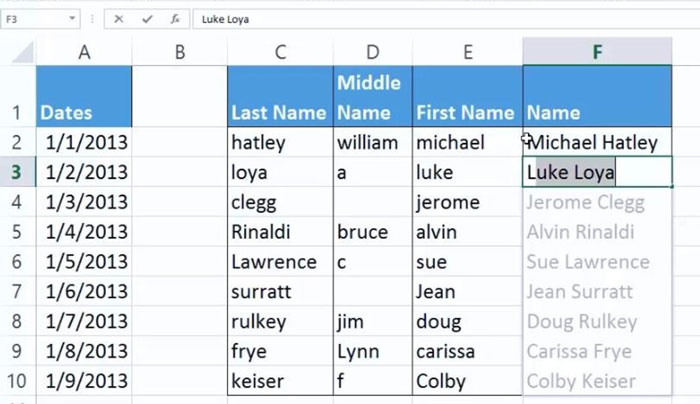Click the Last Name header cell
Viewport: 700px width, 404px height.
[x=280, y=97]
